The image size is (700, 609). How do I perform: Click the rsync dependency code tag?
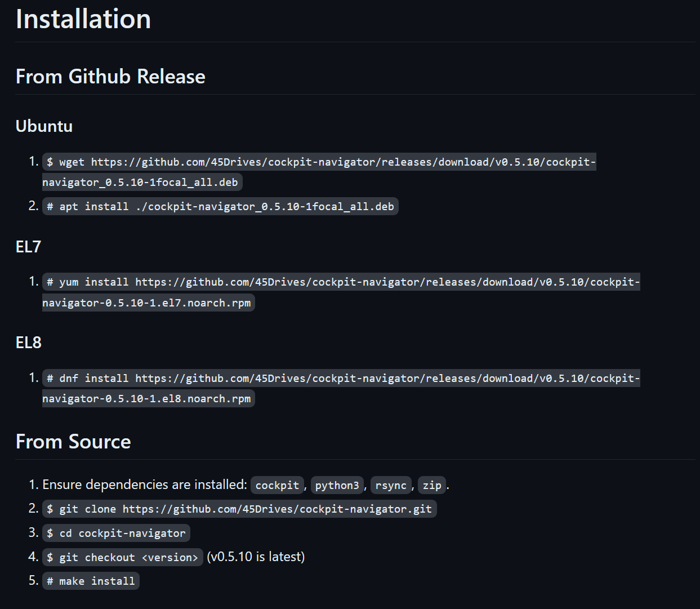coord(391,485)
